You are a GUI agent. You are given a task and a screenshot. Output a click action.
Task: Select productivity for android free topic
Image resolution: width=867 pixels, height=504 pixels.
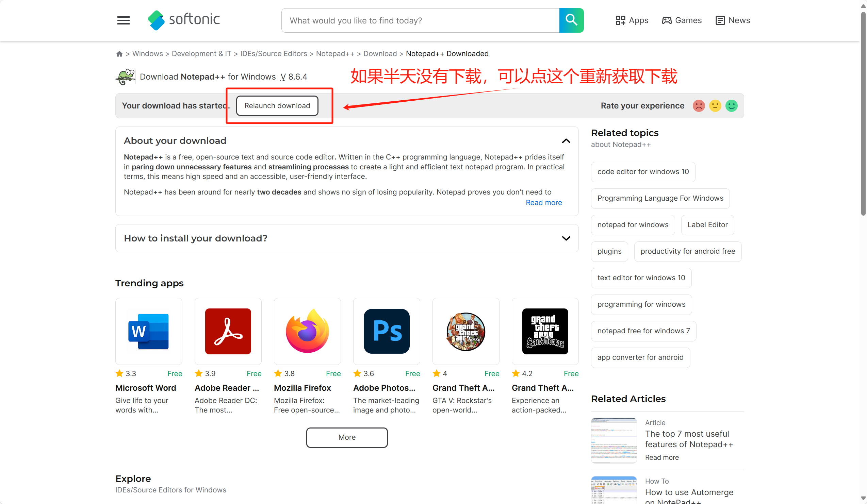click(688, 251)
